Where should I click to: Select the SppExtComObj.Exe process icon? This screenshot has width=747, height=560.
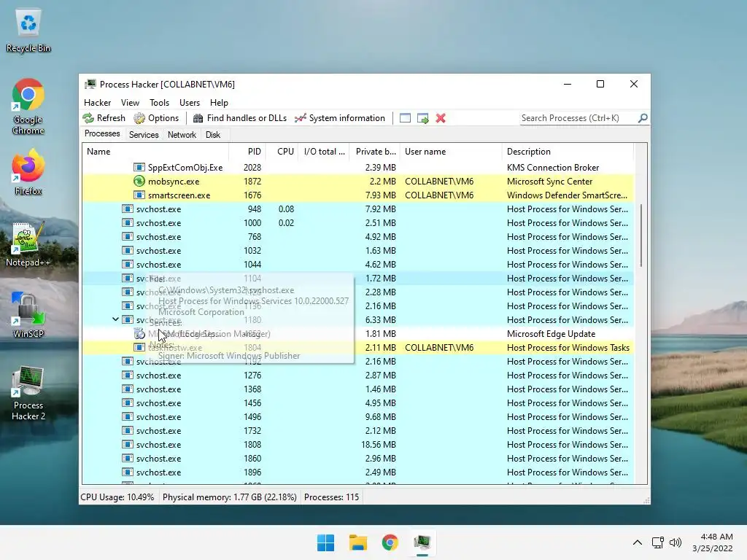(139, 167)
